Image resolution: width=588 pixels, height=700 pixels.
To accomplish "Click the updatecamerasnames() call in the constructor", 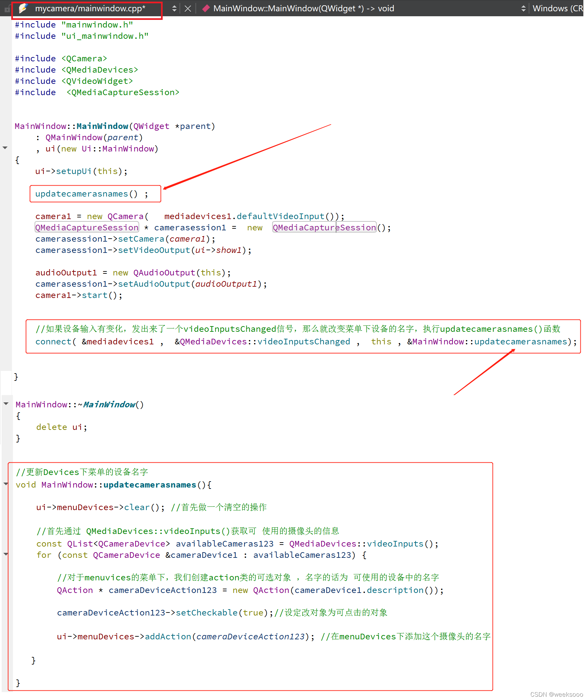I will tap(92, 194).
